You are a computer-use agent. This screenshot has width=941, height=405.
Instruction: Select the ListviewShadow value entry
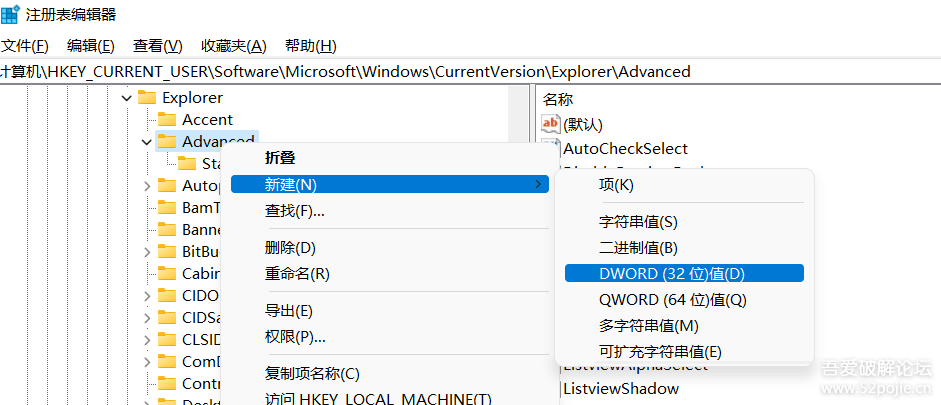(621, 389)
